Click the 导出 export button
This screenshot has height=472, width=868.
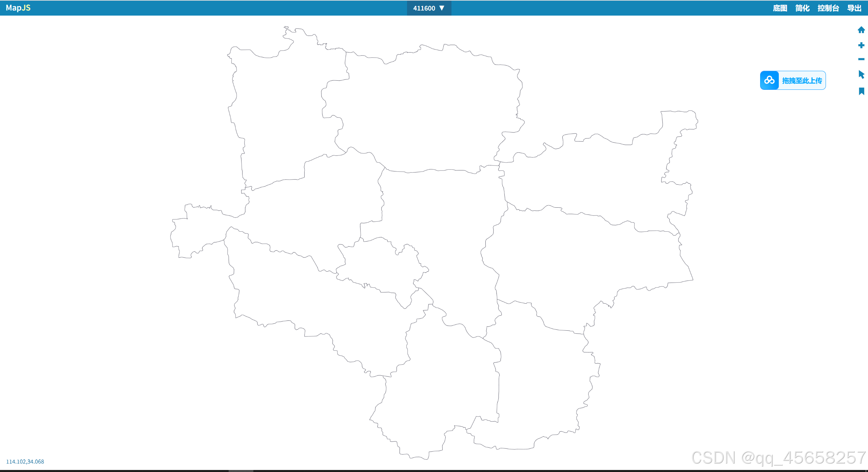coord(854,8)
